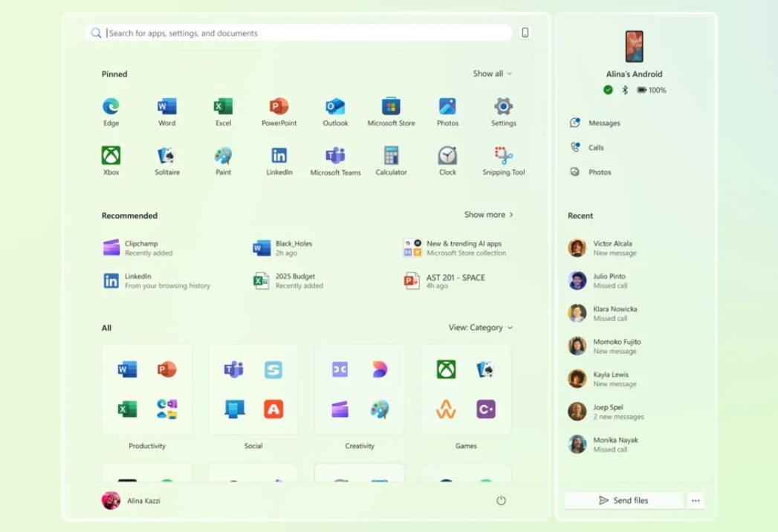The width and height of the screenshot is (778, 532).
Task: Open Klara Nowicka's missed call
Action: [x=603, y=313]
